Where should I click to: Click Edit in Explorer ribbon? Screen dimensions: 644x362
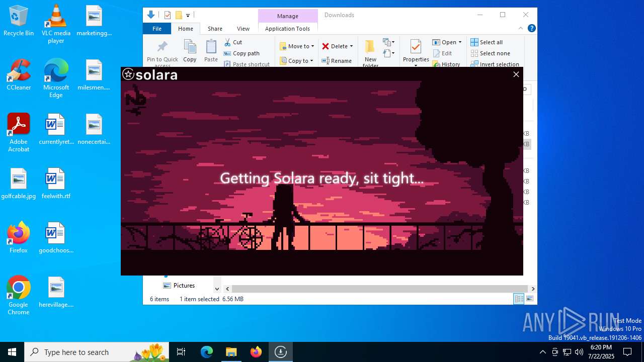442,53
